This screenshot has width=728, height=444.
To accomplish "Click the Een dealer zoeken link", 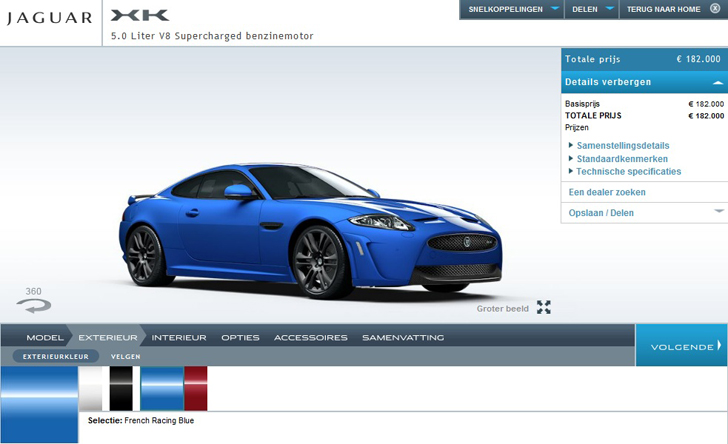I will click(x=607, y=192).
